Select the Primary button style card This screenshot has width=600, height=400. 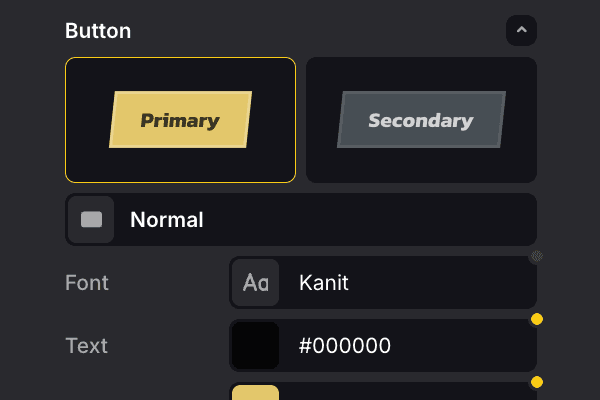click(x=180, y=120)
